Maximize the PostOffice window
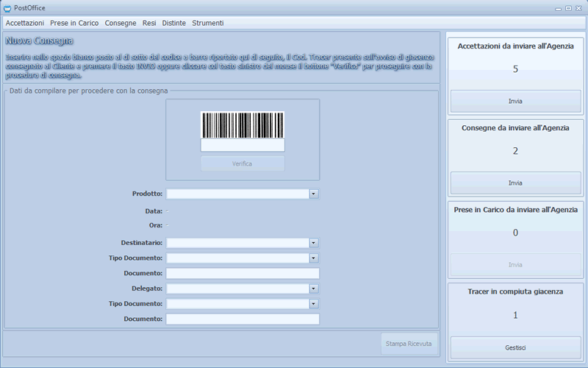This screenshot has height=368, width=588. tap(568, 8)
